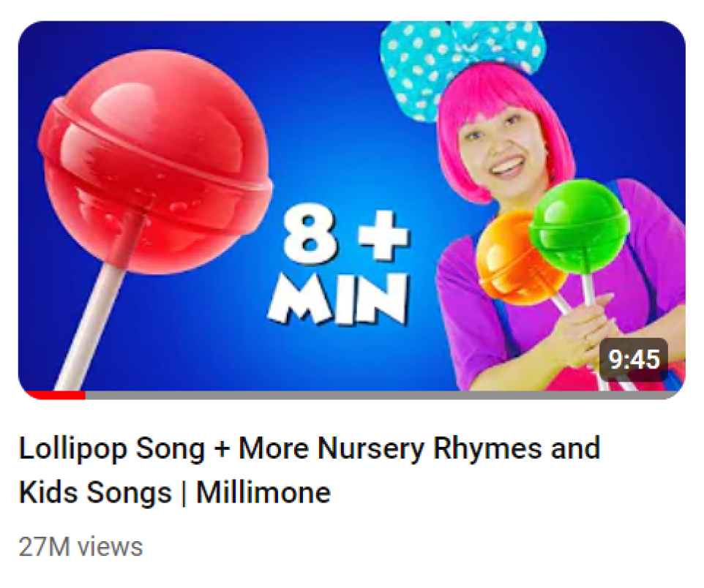Open the 'Lollipop Song + More Nursery Rhymes' title
704x588 pixels.
(310, 470)
